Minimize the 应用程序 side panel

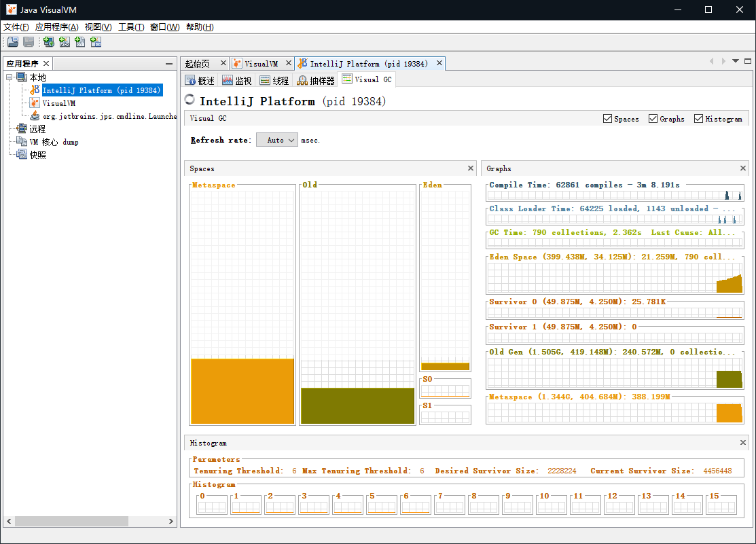click(168, 64)
